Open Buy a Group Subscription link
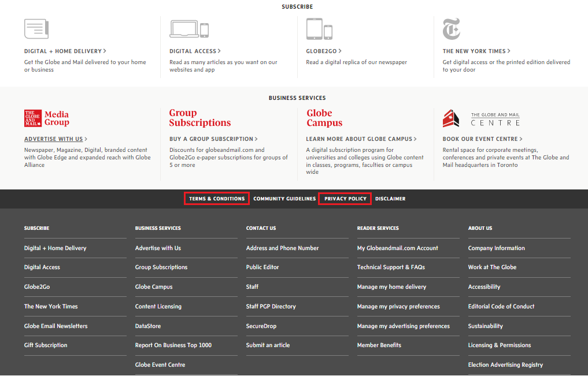The image size is (588, 376). (x=213, y=139)
